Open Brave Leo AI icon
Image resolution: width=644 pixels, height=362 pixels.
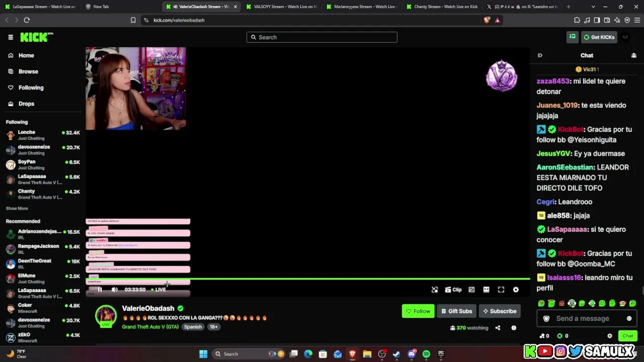[617, 20]
